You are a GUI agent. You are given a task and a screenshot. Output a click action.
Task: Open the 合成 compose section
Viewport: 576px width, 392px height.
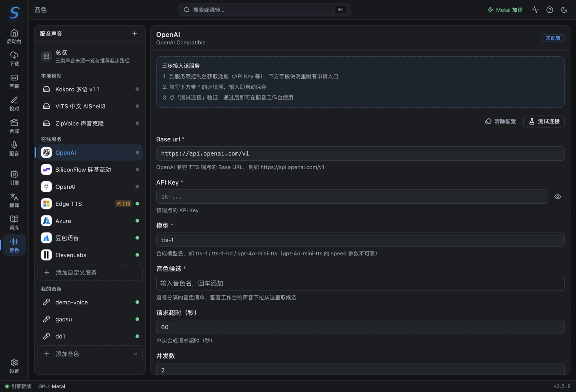[x=14, y=126]
